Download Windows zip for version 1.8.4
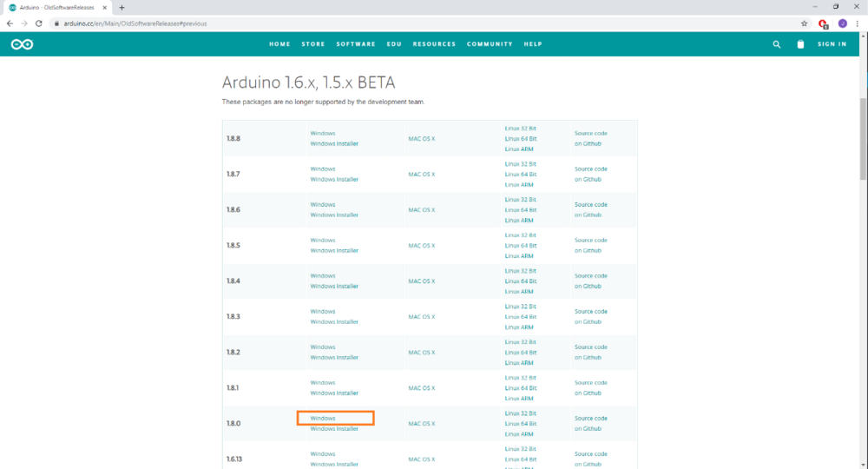This screenshot has height=469, width=868. tap(323, 275)
